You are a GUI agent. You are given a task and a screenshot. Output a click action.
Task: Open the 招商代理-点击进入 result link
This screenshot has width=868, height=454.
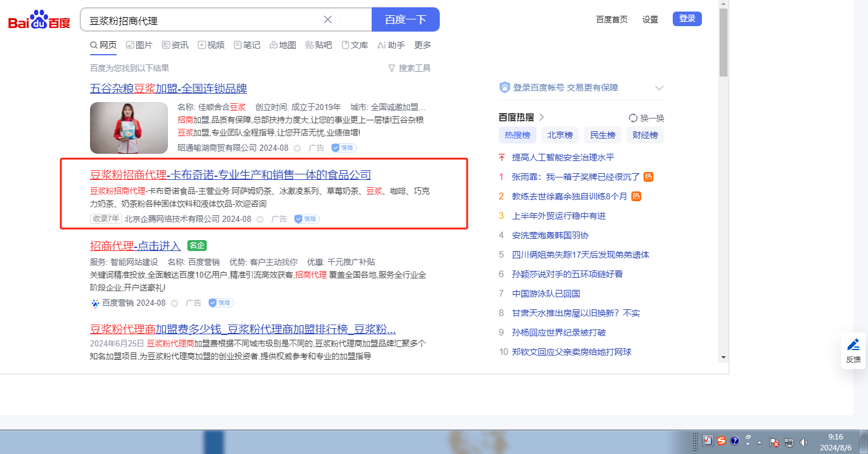tap(136, 246)
